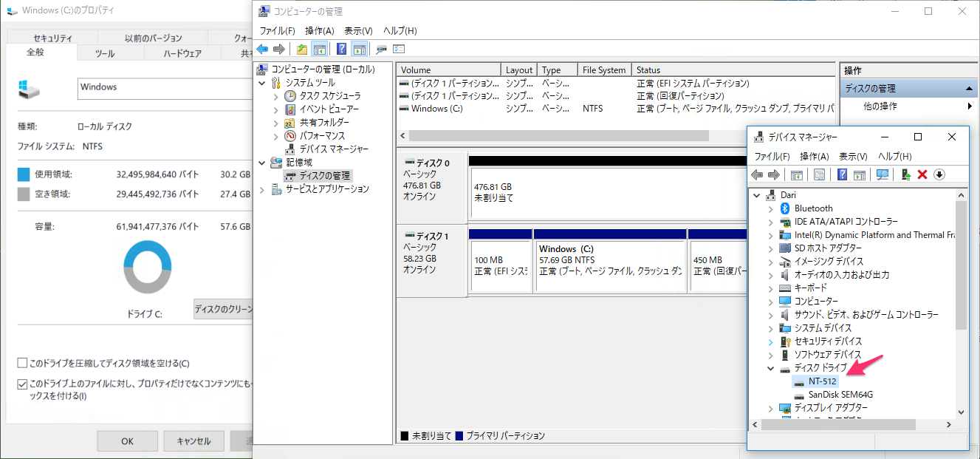Click the Bluetooth device category icon
This screenshot has width=980, height=459.
[786, 208]
